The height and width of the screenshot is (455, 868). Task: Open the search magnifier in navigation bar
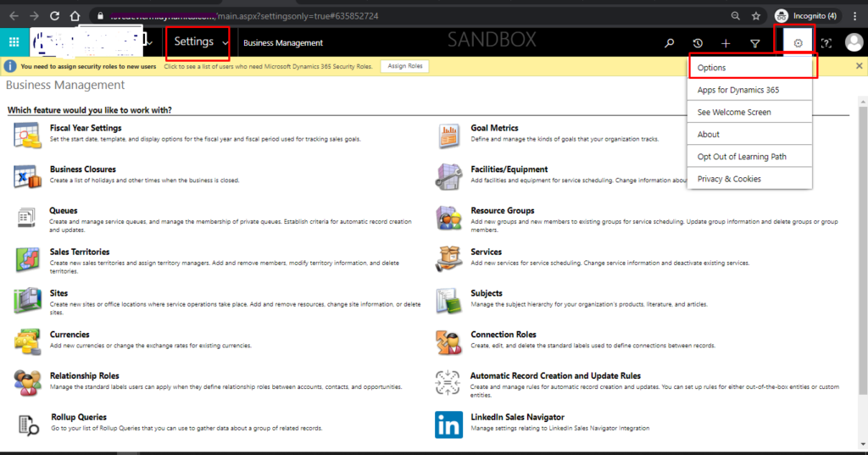tap(670, 42)
